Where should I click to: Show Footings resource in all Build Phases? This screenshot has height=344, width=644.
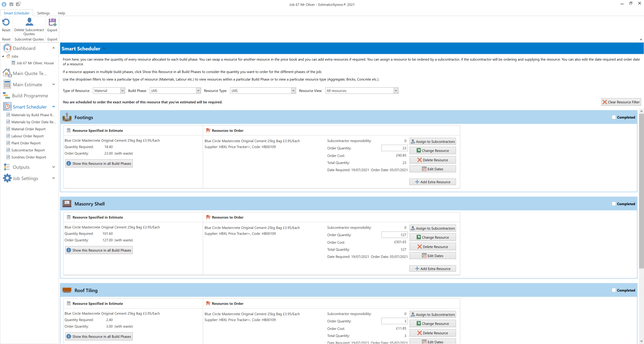99,163
